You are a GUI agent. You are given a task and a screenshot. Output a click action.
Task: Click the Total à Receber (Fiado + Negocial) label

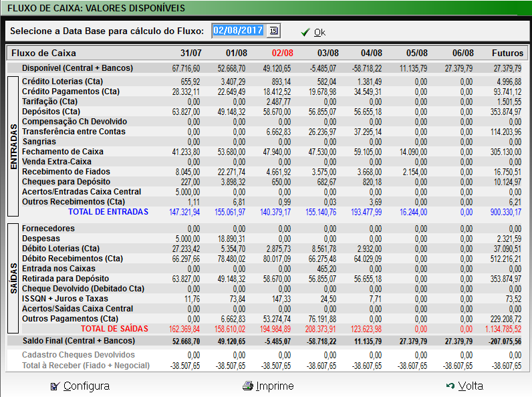86,366
